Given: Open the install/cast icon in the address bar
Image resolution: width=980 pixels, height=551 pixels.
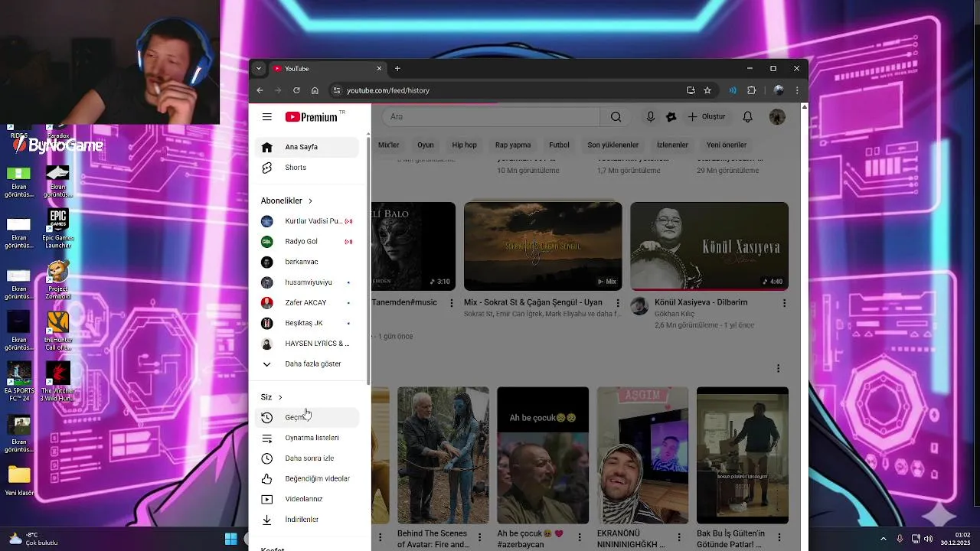Looking at the screenshot, I should 691,90.
